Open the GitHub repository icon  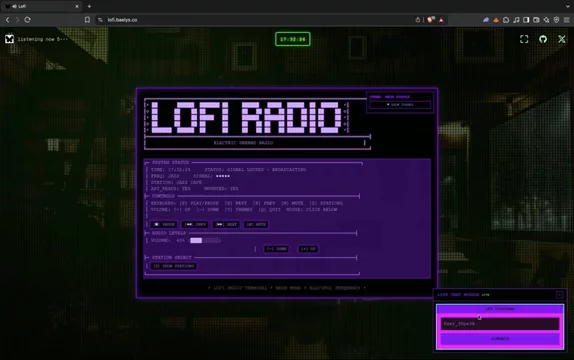tap(543, 39)
